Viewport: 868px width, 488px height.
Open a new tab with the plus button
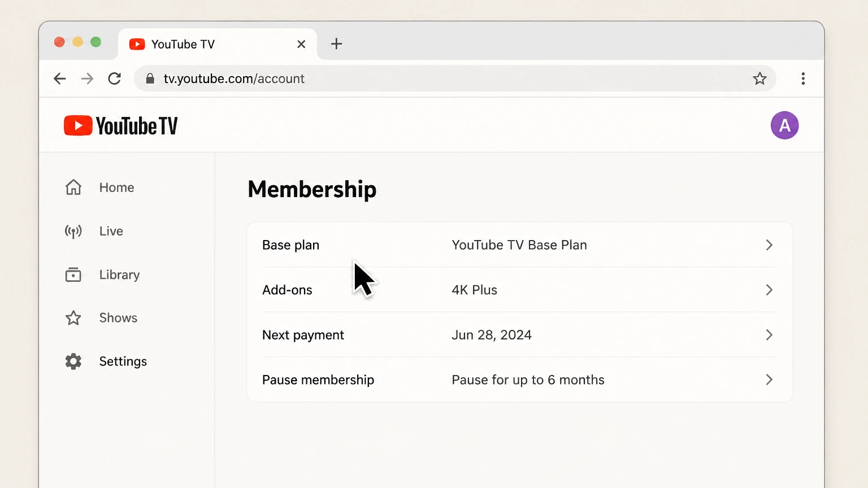tap(336, 44)
